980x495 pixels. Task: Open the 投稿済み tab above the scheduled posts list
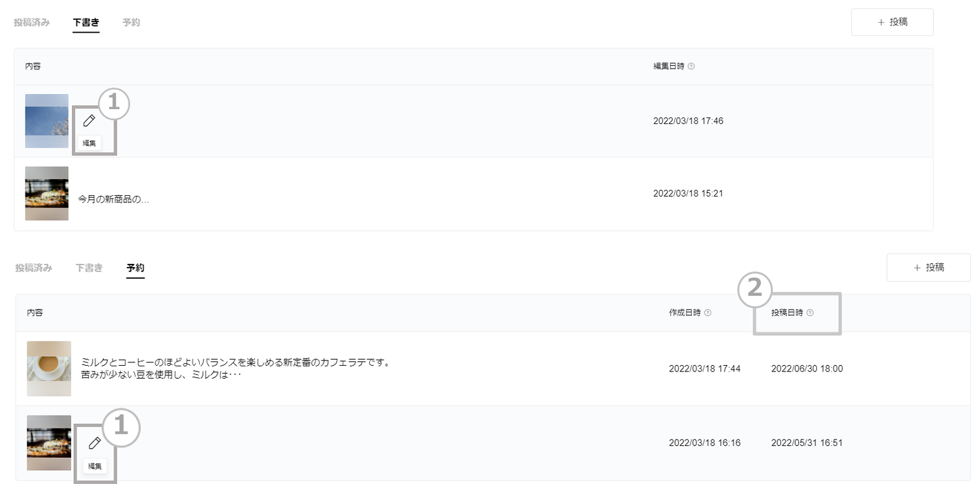[34, 268]
